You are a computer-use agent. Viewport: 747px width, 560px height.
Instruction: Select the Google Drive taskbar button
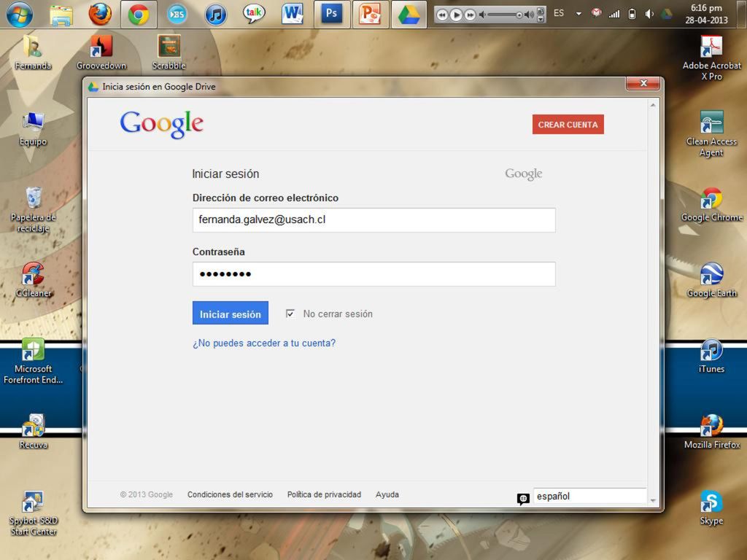click(x=409, y=15)
